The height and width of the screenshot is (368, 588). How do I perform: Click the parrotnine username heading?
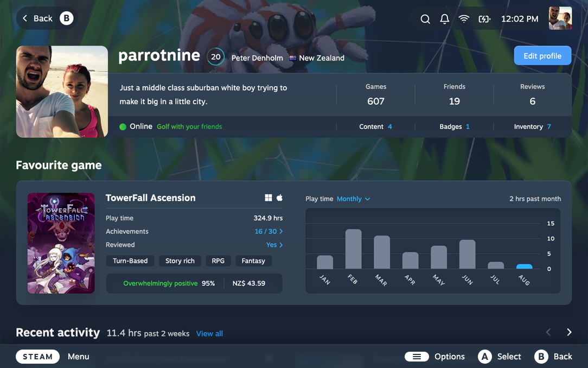coord(159,55)
